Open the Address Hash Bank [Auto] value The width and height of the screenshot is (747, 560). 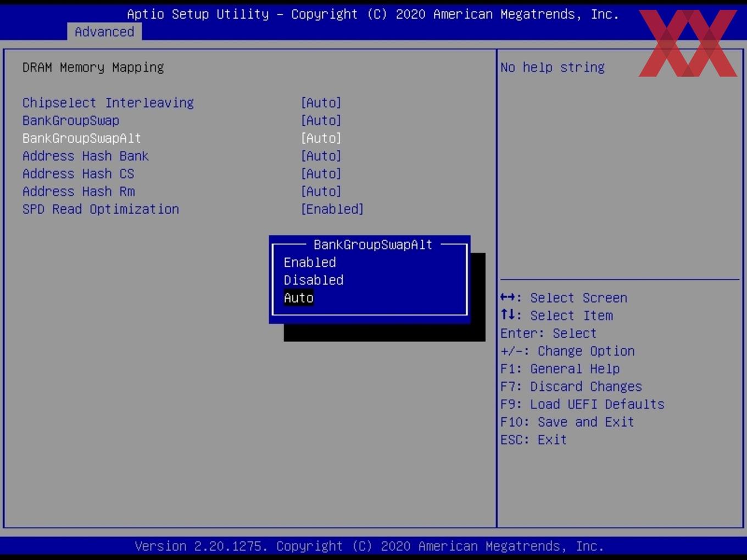click(x=321, y=156)
